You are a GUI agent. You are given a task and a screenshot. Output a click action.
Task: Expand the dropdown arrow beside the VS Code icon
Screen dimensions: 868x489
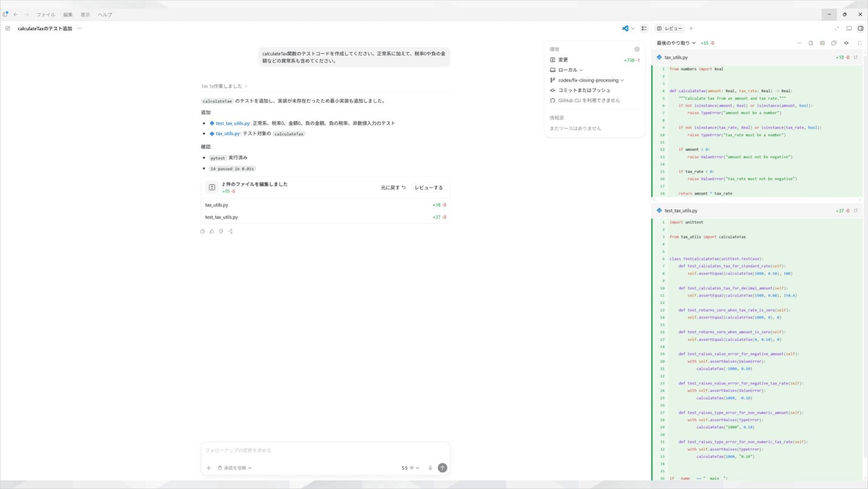[633, 28]
